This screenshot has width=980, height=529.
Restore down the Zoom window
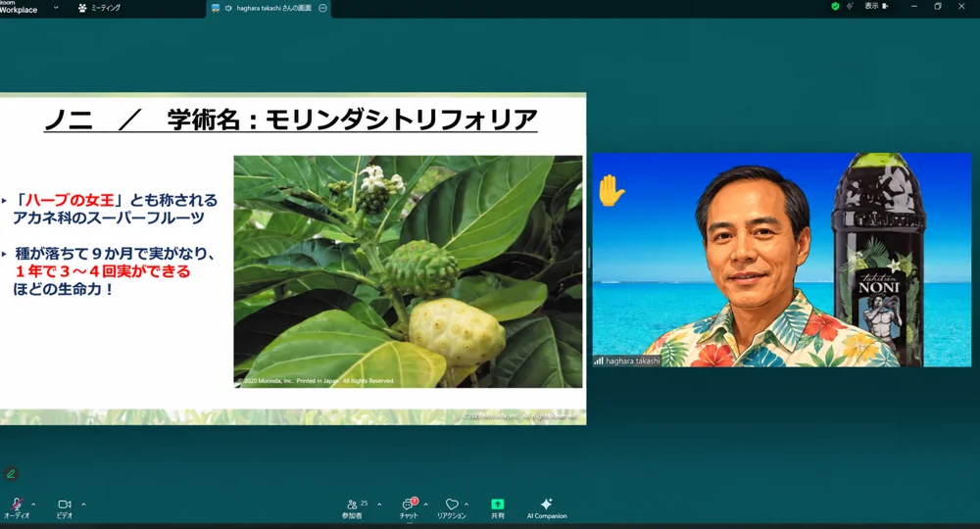[x=938, y=6]
